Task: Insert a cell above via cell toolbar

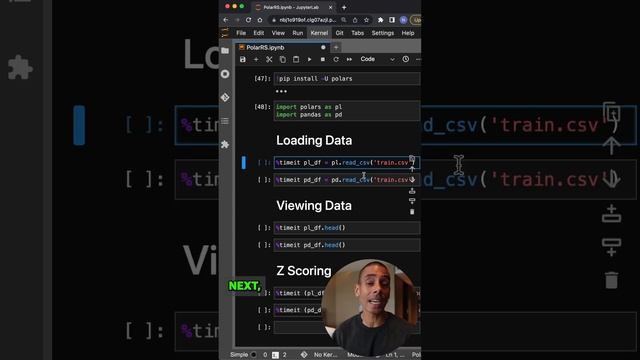Action: [x=412, y=191]
